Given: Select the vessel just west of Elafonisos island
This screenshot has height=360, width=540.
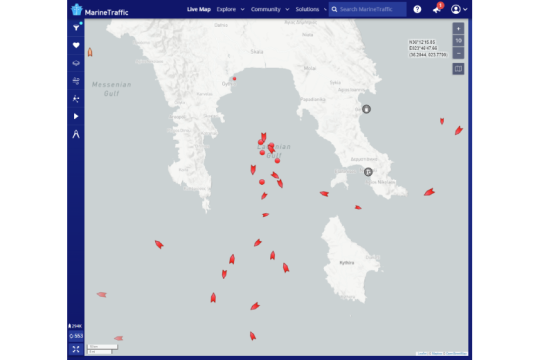Looking at the screenshot, I should (x=324, y=194).
